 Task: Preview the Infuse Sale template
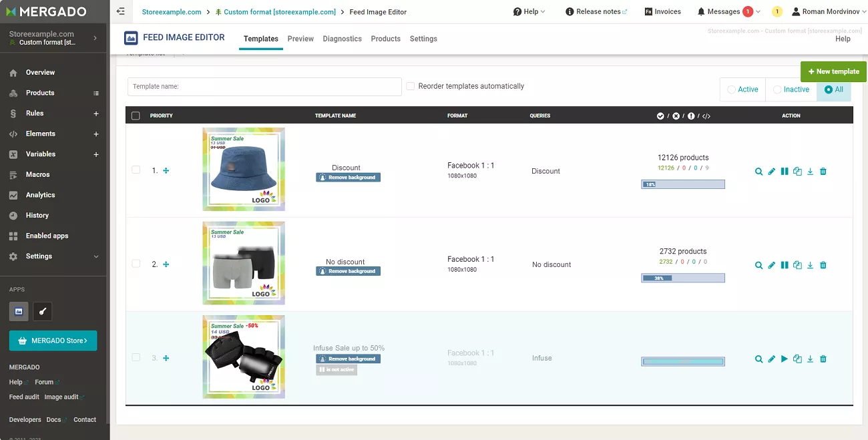[x=758, y=359]
